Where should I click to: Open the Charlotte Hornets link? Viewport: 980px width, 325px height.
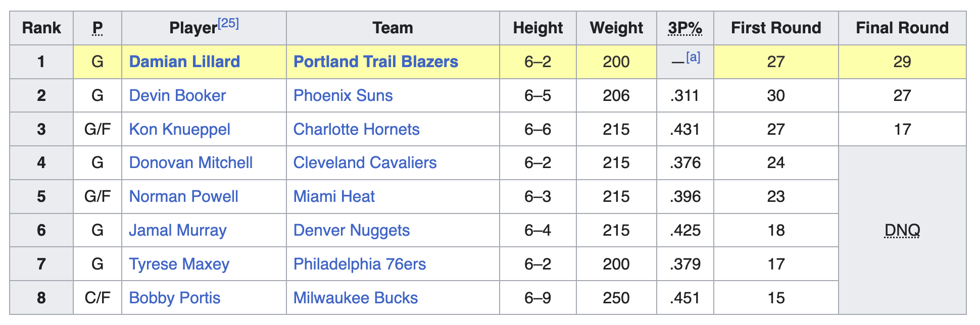[x=356, y=129]
